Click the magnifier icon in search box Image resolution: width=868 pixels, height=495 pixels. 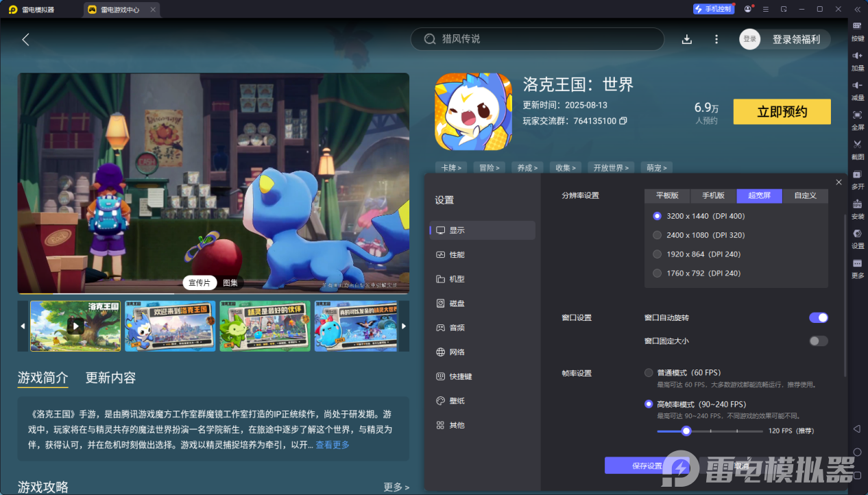[x=430, y=39]
